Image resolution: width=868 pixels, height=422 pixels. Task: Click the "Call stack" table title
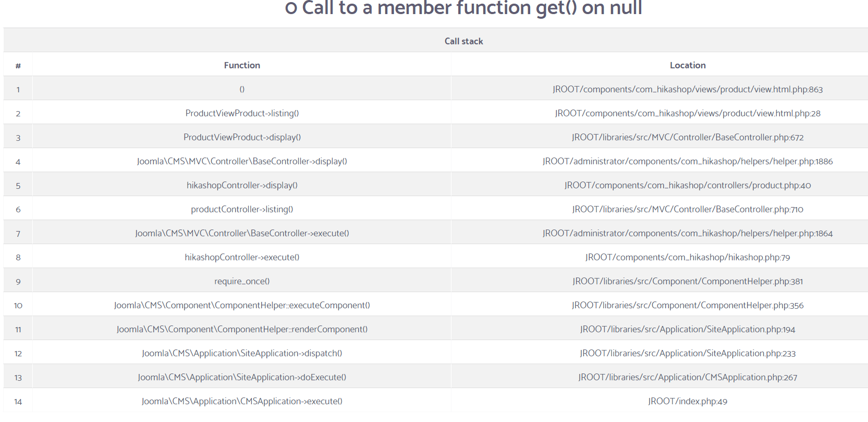(x=463, y=41)
